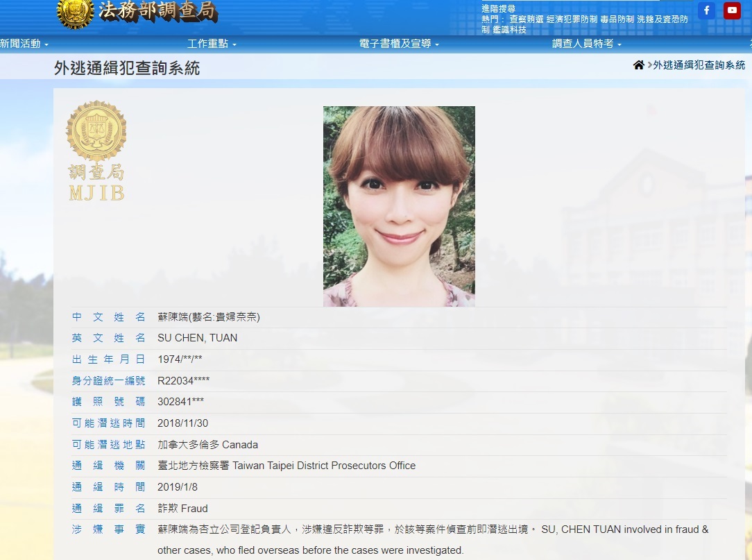
Task: Click the 可能潛逃地點 field label
Action: [x=108, y=445]
